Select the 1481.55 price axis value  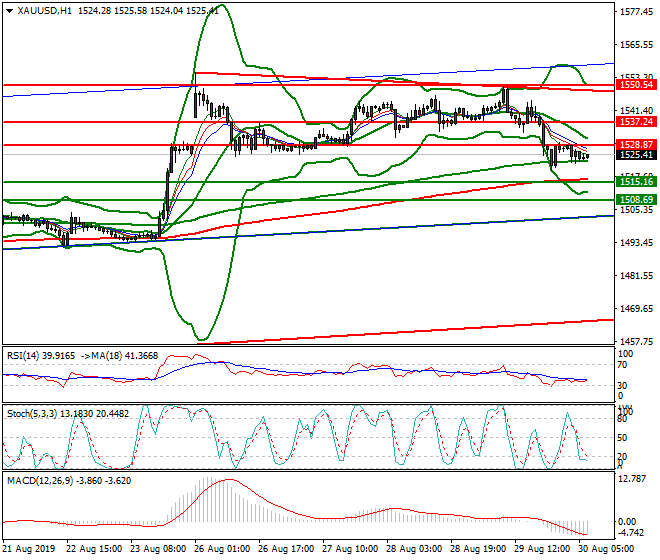click(x=637, y=276)
